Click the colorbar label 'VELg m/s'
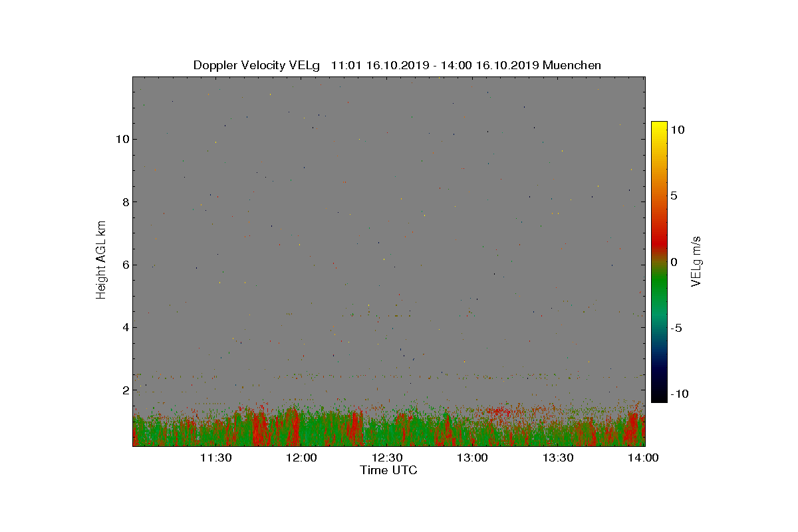 coord(697,261)
